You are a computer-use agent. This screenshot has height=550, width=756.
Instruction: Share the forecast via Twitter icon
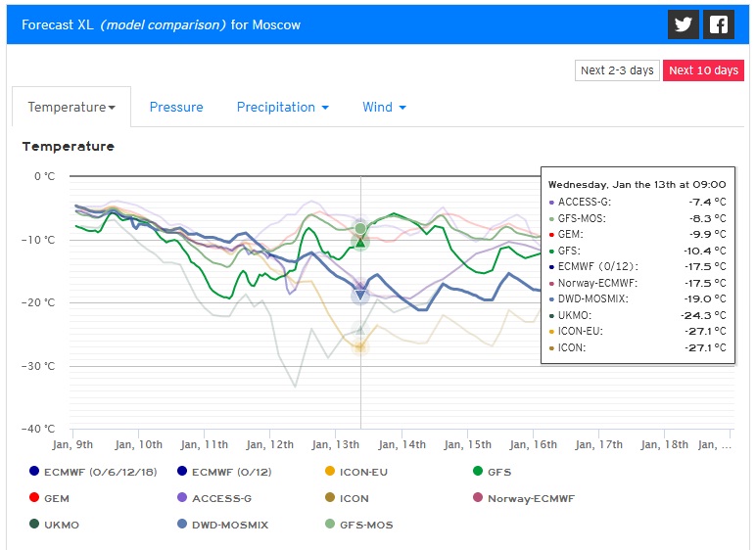[x=683, y=24]
